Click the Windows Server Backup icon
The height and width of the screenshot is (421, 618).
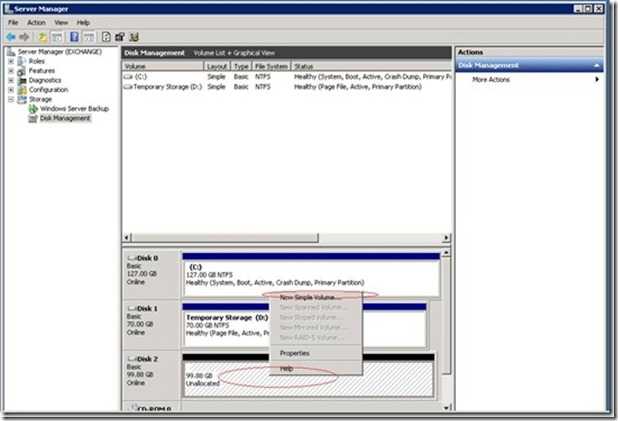33,109
